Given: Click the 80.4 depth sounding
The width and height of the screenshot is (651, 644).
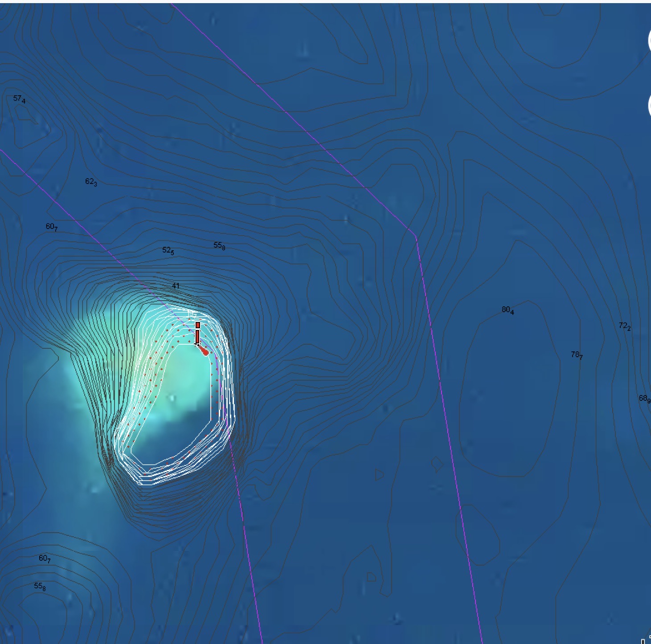Looking at the screenshot, I should [508, 310].
